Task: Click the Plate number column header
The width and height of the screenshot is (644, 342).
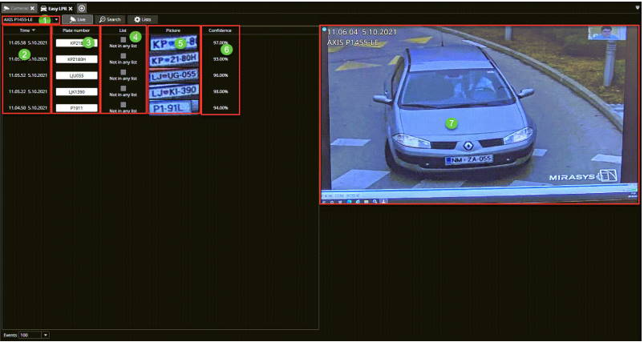Action: coord(75,30)
